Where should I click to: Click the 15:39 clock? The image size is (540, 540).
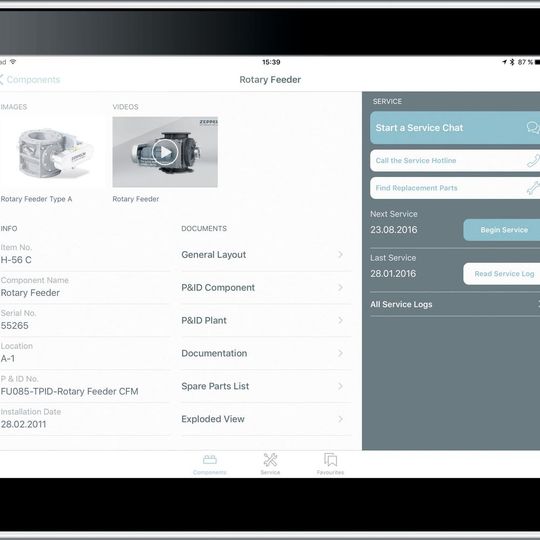[x=271, y=62]
